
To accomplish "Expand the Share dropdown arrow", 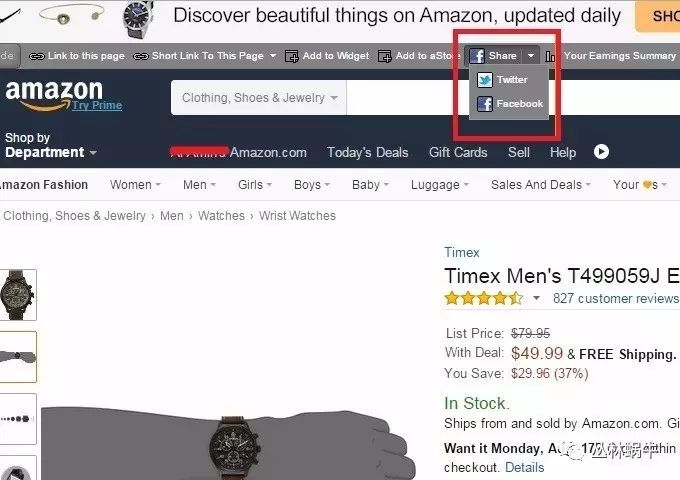I will (531, 56).
